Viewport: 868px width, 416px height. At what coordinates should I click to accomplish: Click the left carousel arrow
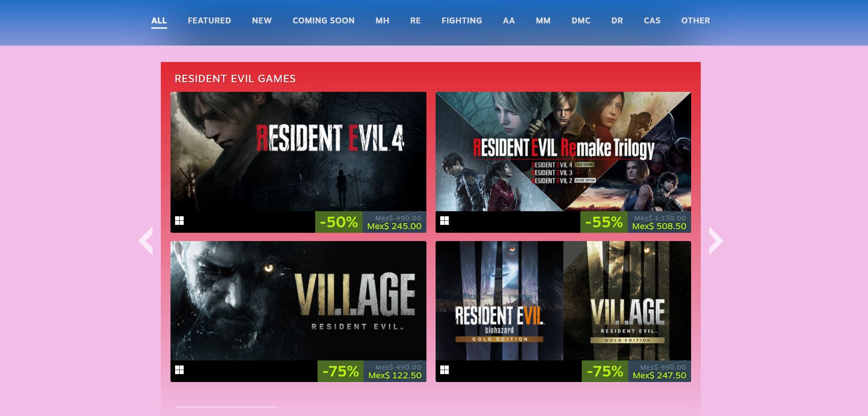coord(146,241)
